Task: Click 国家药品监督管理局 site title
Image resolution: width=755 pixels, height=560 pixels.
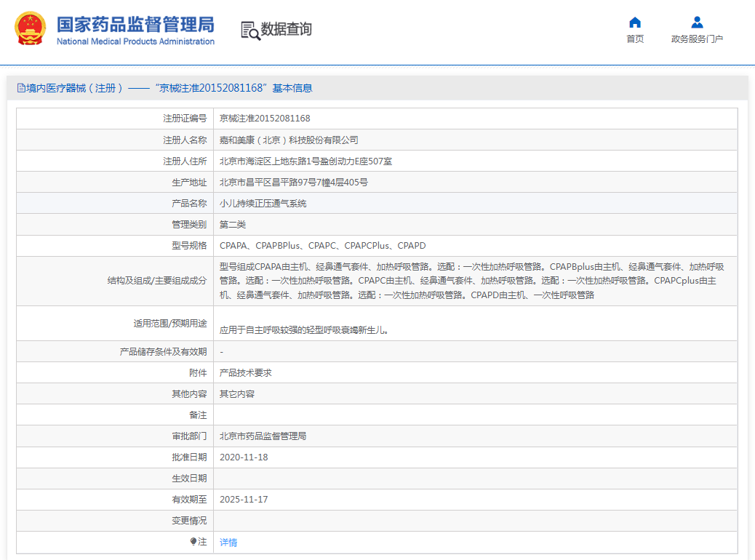Action: (135, 24)
